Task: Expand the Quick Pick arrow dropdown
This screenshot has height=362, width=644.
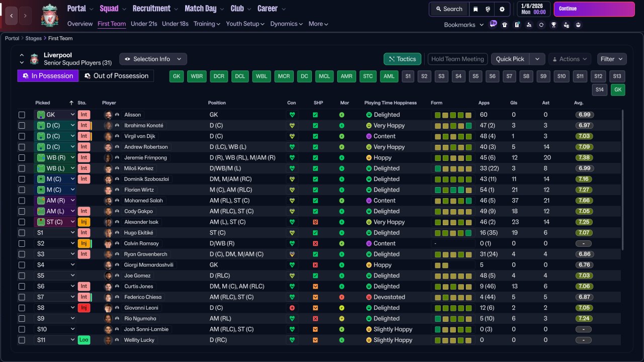Action: click(537, 59)
